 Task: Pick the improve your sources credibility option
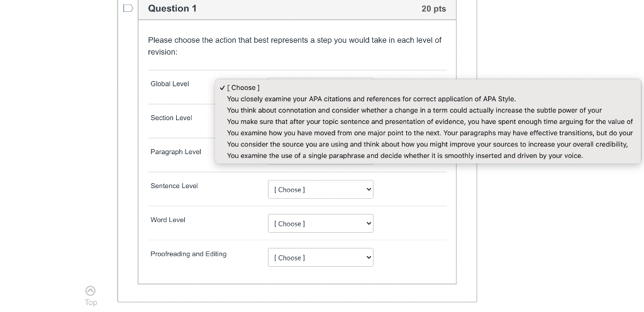(x=427, y=144)
